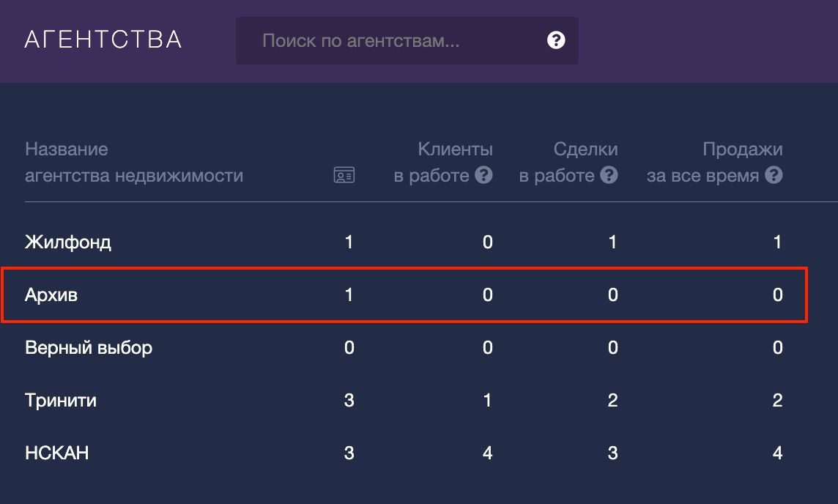Image resolution: width=838 pixels, height=504 pixels.
Task: Open the Жилфонд agency row
Action: [x=68, y=242]
